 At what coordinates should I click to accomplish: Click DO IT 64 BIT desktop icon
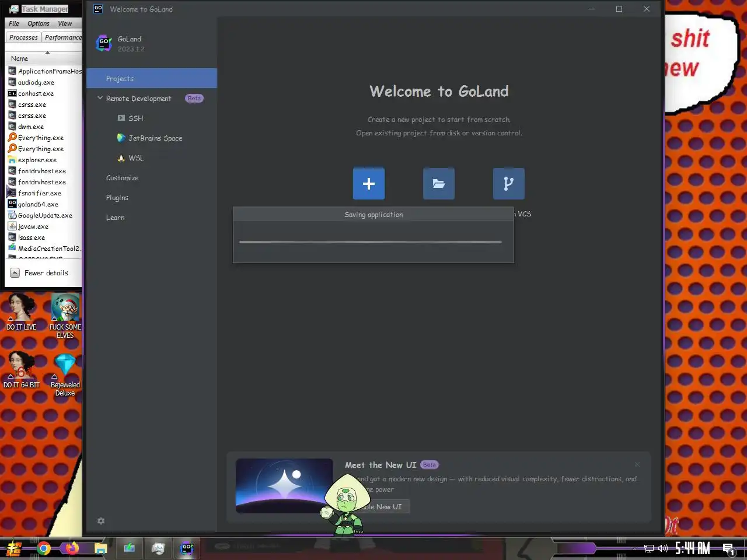coord(21,370)
